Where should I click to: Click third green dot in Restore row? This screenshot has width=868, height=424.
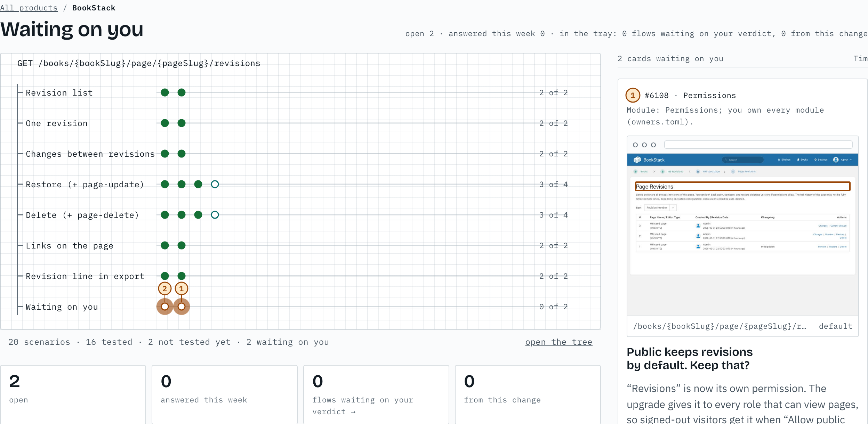tap(198, 184)
